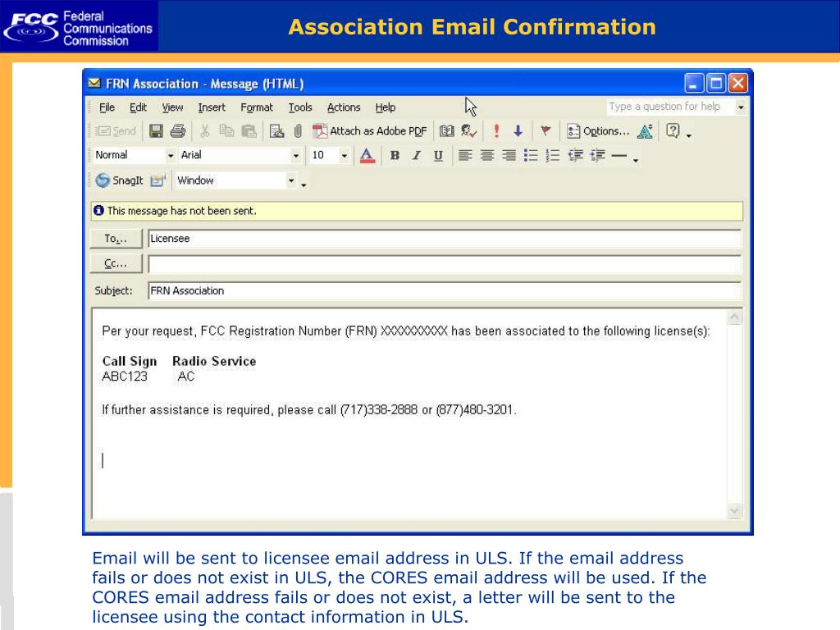Click the Check Names icon
This screenshot has height=630, width=840.
[468, 130]
